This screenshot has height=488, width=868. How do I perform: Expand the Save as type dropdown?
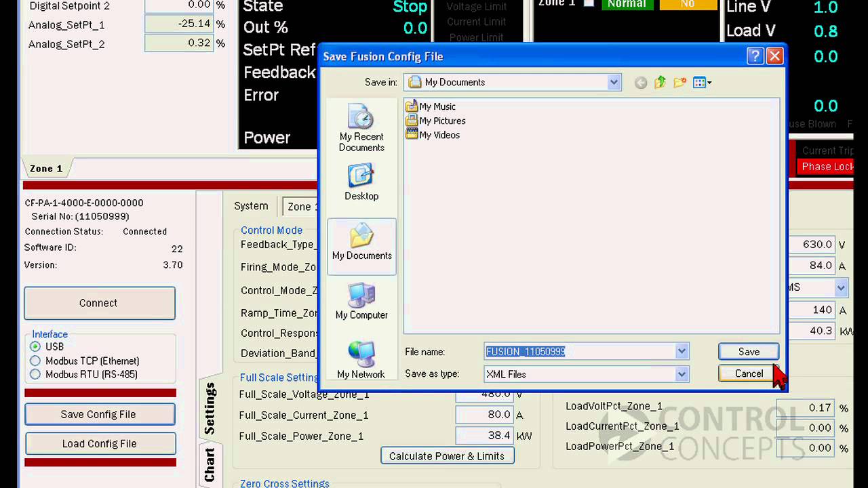682,374
